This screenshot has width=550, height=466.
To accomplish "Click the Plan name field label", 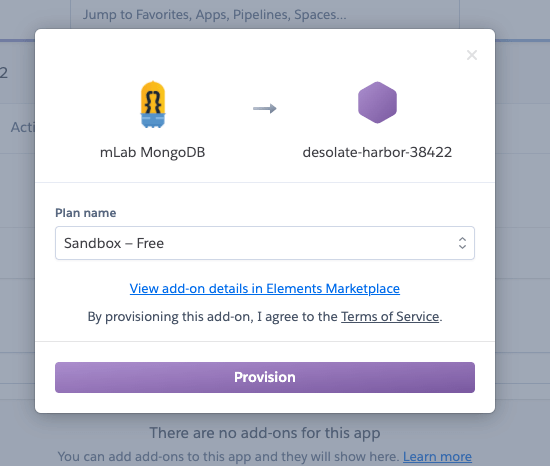I will tap(86, 213).
